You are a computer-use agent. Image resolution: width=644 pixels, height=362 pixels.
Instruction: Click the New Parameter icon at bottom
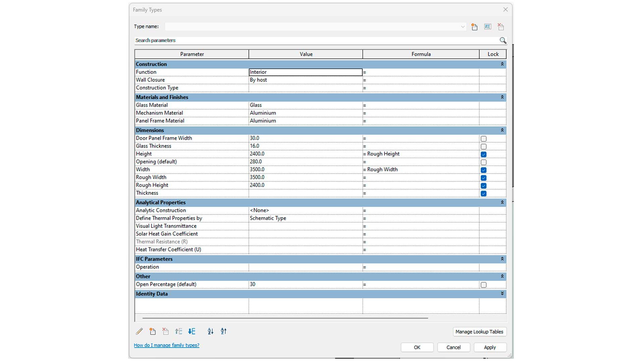click(x=153, y=331)
